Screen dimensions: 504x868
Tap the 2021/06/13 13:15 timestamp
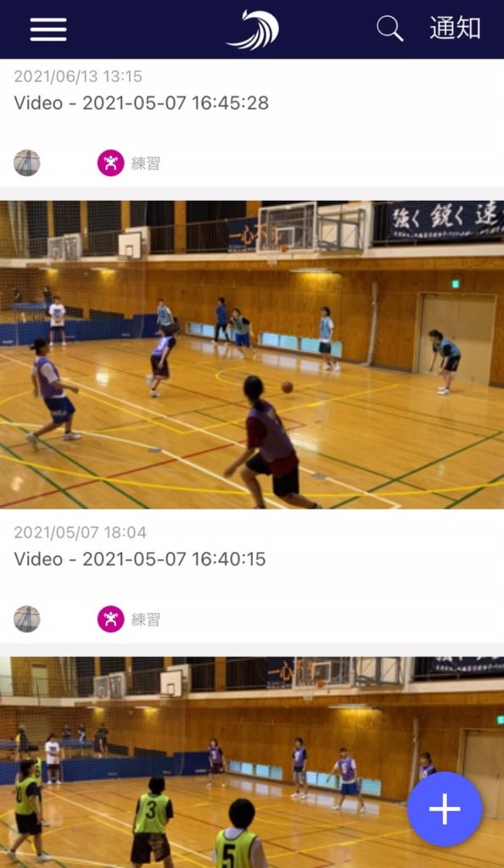point(78,76)
